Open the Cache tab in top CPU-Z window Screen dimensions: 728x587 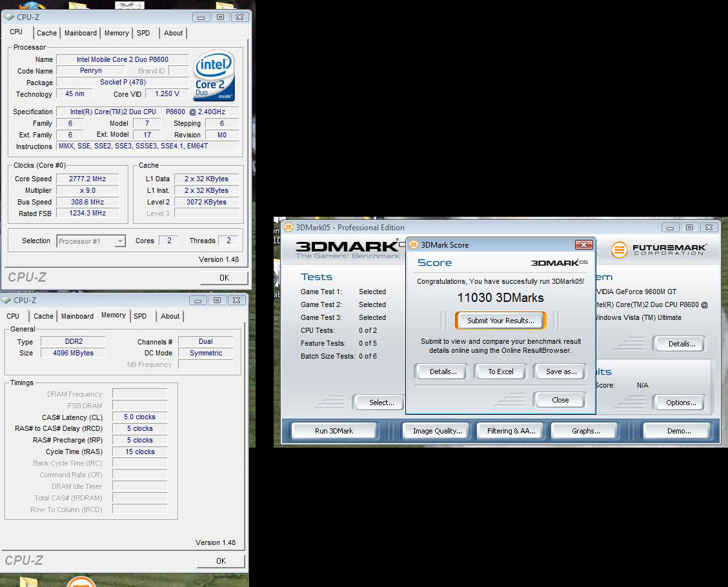click(x=46, y=33)
